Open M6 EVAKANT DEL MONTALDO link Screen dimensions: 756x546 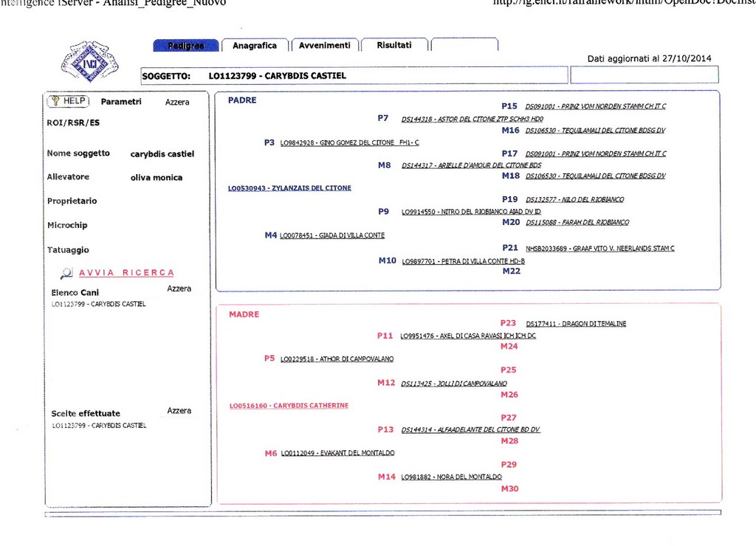(x=337, y=453)
